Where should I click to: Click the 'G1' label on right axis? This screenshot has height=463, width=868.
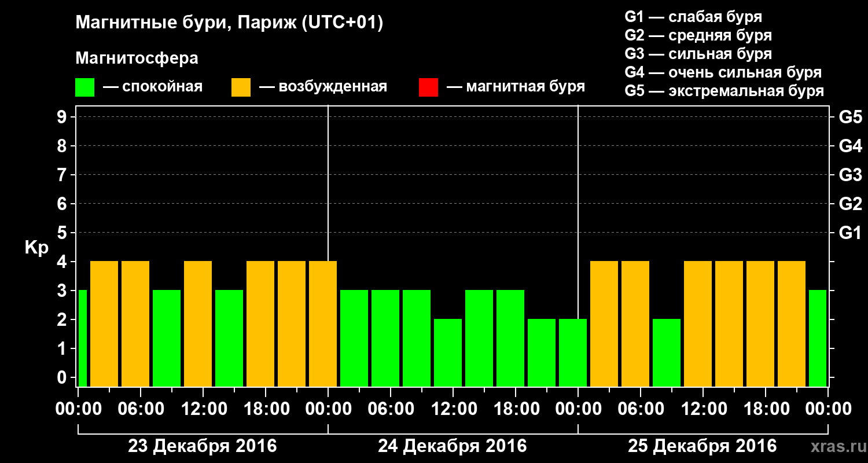coord(850,233)
